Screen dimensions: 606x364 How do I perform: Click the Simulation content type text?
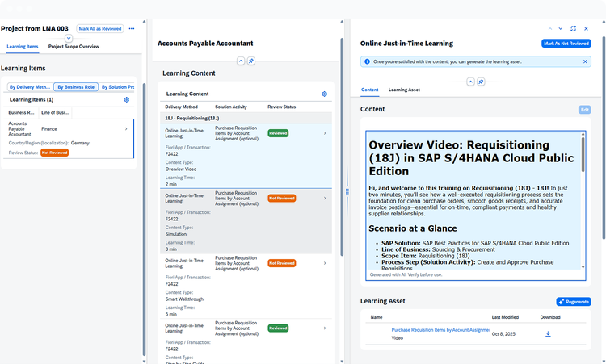point(176,234)
